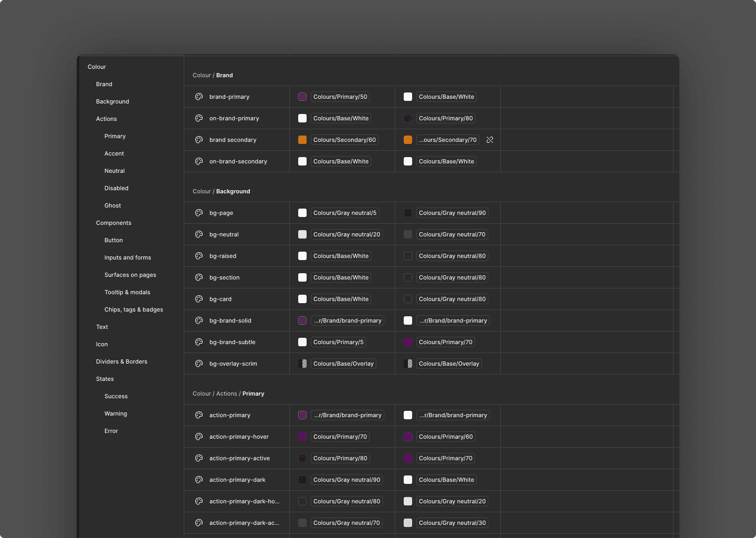Click orange swatch for …ours/Secondary/70
Image resolution: width=756 pixels, height=538 pixels.
pos(408,140)
